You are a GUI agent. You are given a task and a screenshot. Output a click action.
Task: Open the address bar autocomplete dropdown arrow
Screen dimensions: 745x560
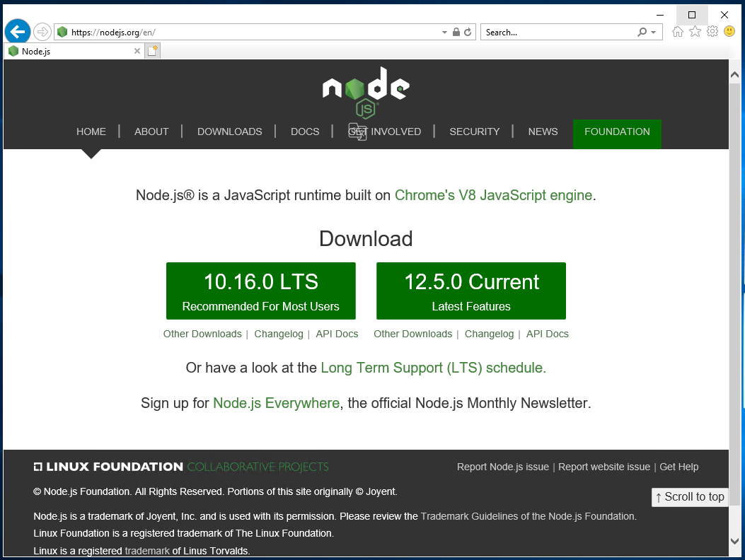[x=444, y=33]
